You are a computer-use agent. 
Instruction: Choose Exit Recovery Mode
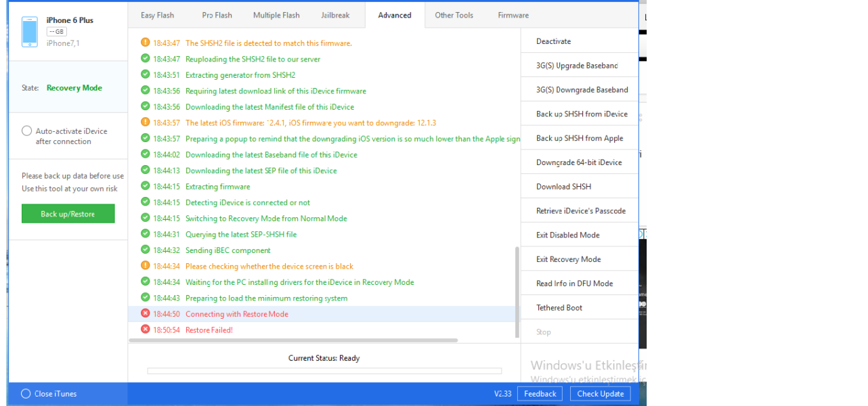pos(568,259)
